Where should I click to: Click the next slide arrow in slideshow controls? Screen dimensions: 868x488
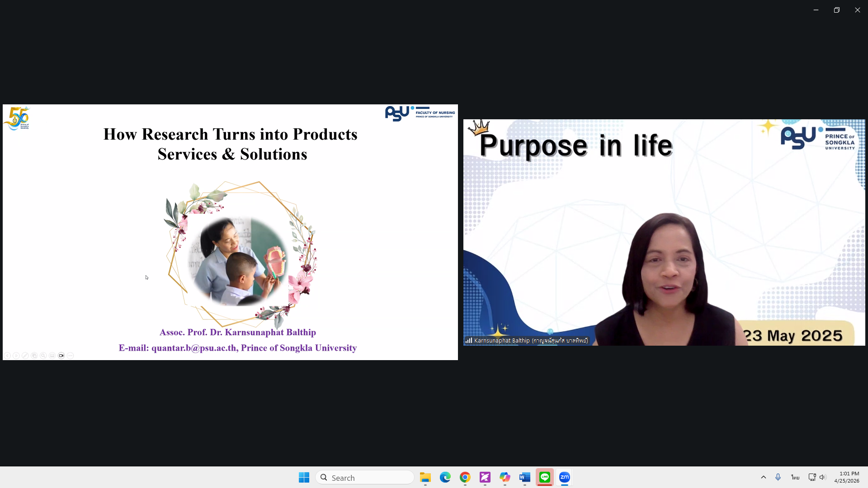16,356
